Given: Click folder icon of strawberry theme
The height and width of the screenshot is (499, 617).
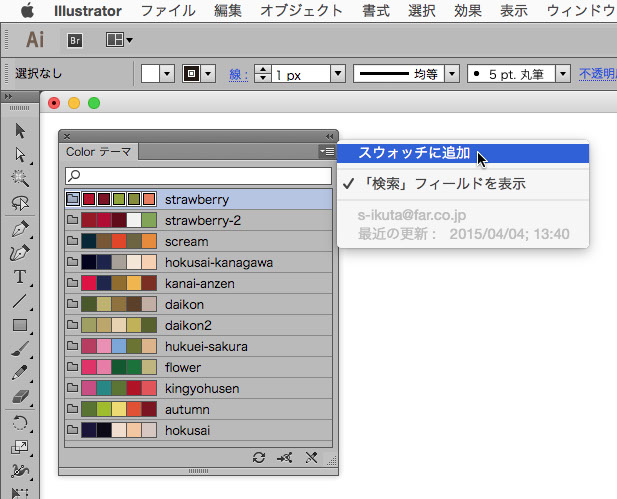Looking at the screenshot, I should point(73,198).
